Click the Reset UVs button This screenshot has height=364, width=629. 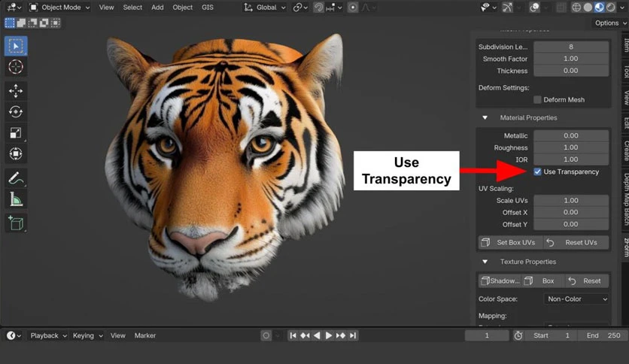tap(576, 242)
